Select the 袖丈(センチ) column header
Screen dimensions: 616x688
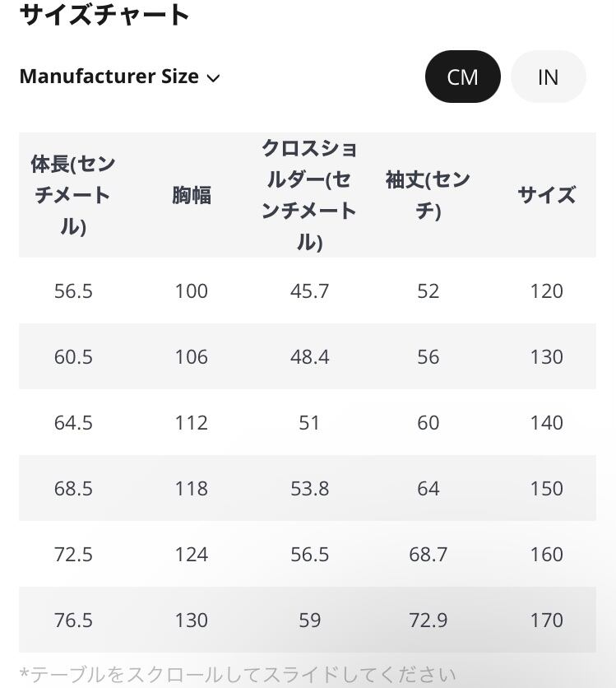(428, 195)
